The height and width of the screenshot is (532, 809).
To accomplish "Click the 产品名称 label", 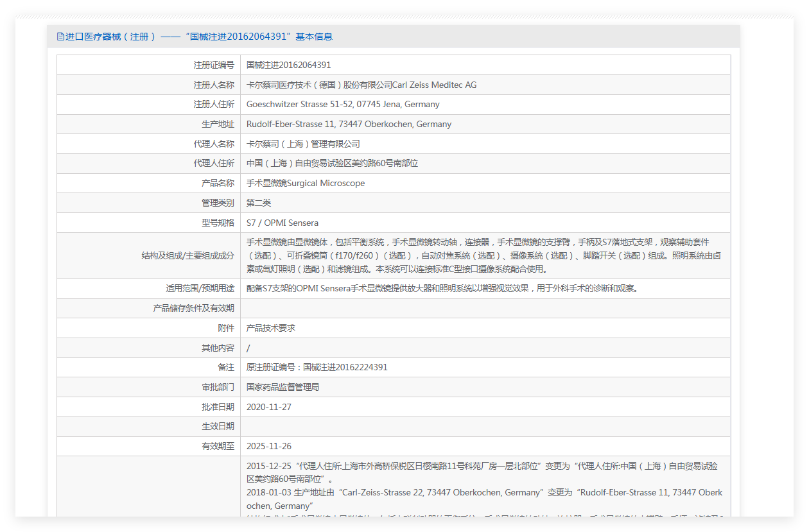I will (x=218, y=183).
